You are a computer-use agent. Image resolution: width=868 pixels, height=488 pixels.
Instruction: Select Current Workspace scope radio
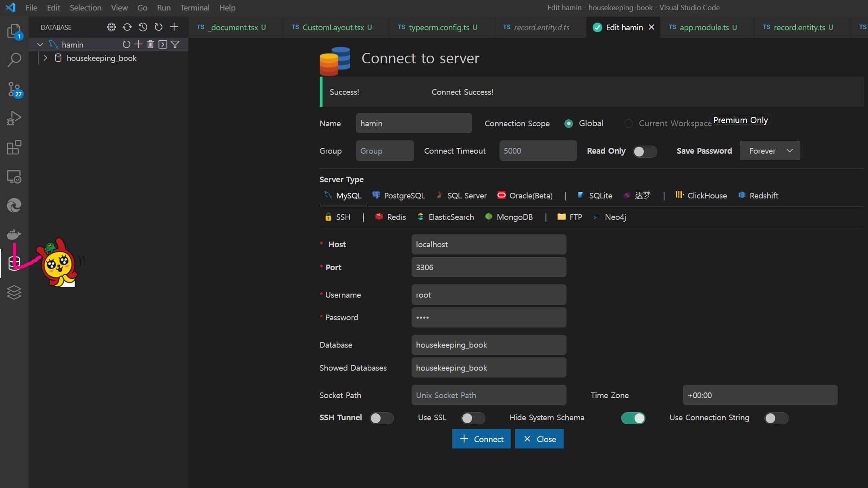coord(629,123)
